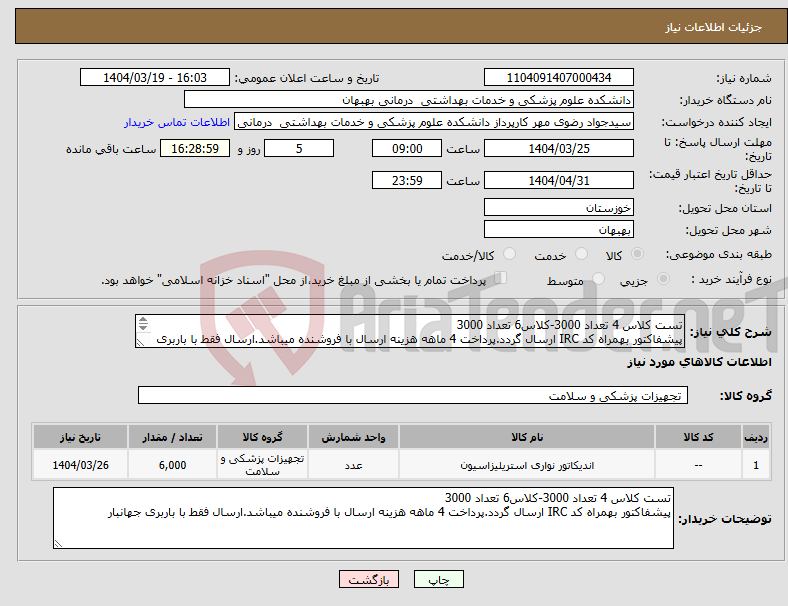
Task: Click the واحد شمارش column header
Action: pos(353,437)
